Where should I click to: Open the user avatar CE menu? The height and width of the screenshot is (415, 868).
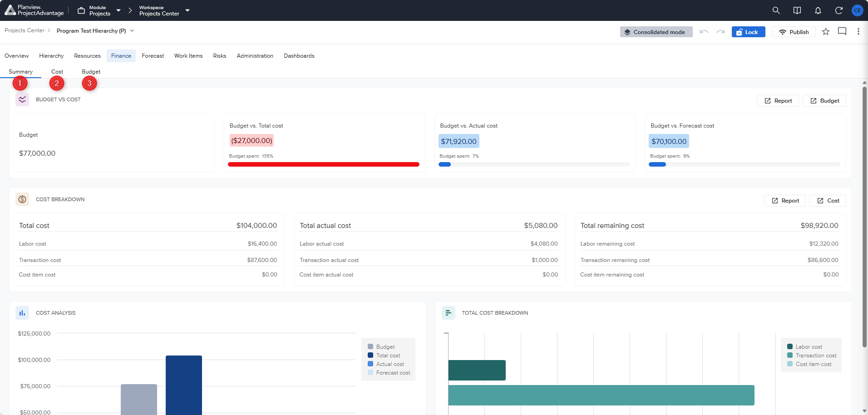[857, 10]
